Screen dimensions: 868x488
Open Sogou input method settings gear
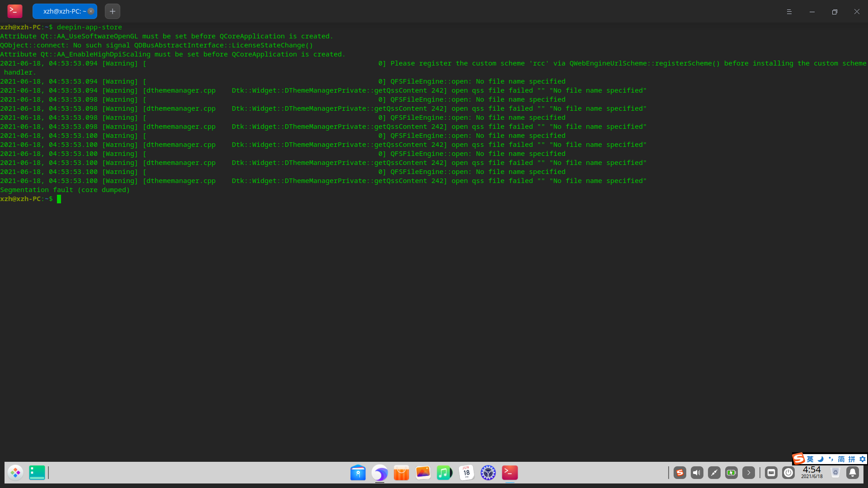(863, 459)
